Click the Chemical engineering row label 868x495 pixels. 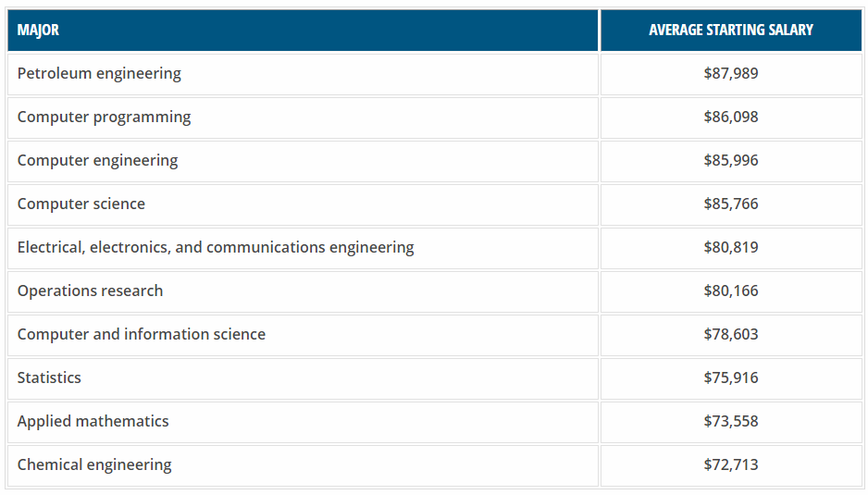point(94,464)
